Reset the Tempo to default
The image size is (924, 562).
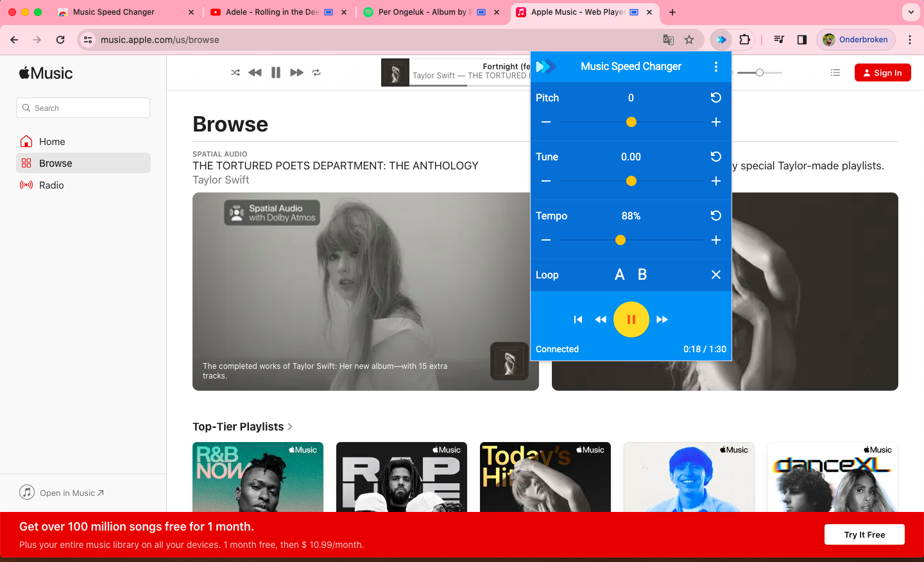(x=716, y=216)
